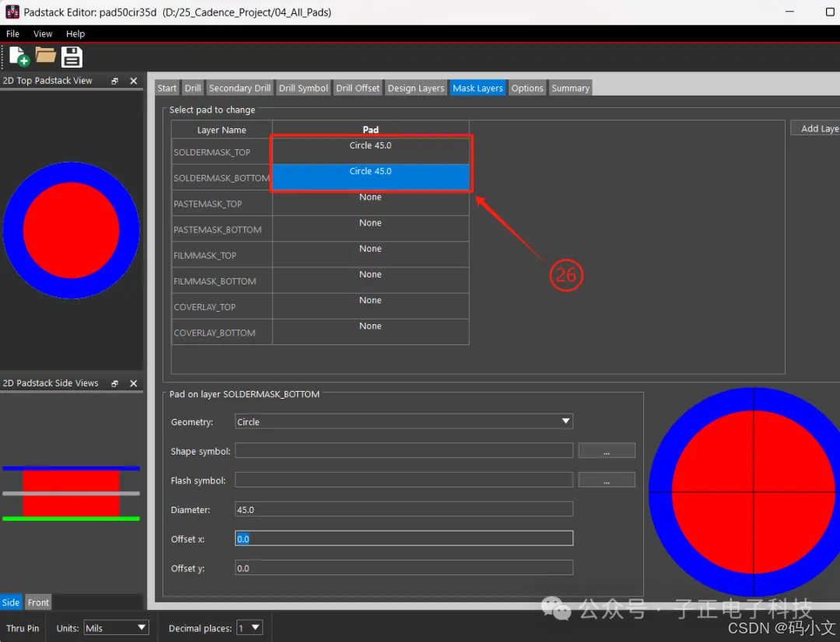This screenshot has height=642, width=840.
Task: Minimize the Padstack Editor window
Action: click(x=789, y=12)
